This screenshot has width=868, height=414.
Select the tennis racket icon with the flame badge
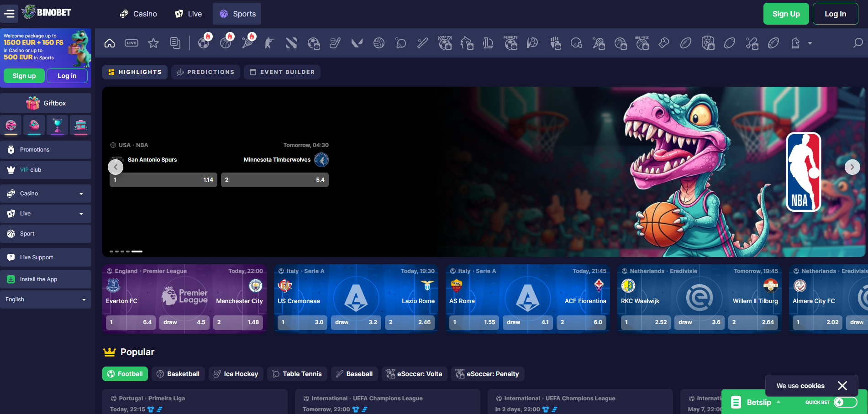coord(248,42)
